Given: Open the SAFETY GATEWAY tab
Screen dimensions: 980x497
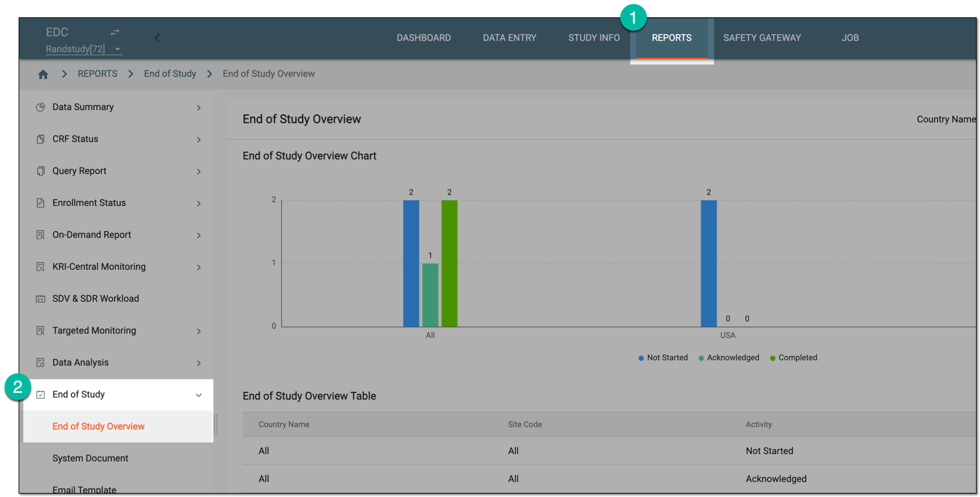Looking at the screenshot, I should pyautogui.click(x=762, y=38).
